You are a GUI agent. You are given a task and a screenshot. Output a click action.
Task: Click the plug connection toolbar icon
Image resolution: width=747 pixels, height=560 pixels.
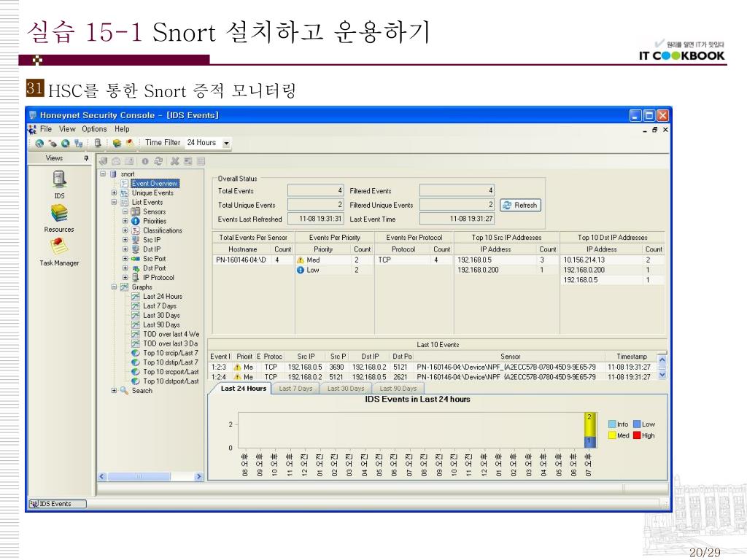(x=53, y=143)
